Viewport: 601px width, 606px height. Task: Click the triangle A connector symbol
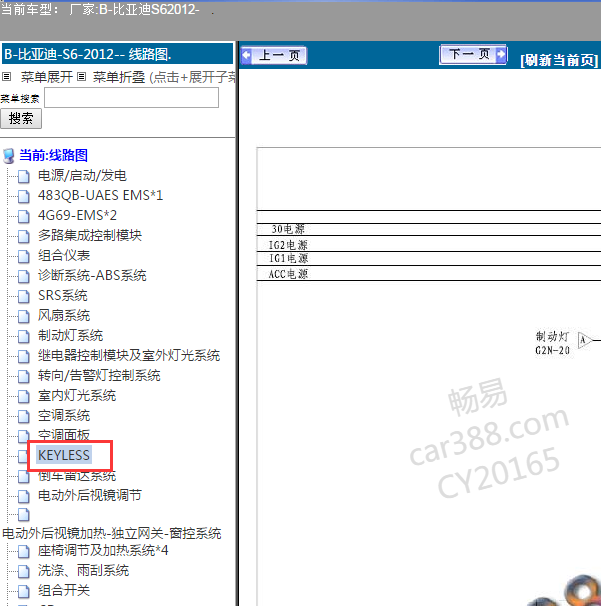click(x=584, y=340)
